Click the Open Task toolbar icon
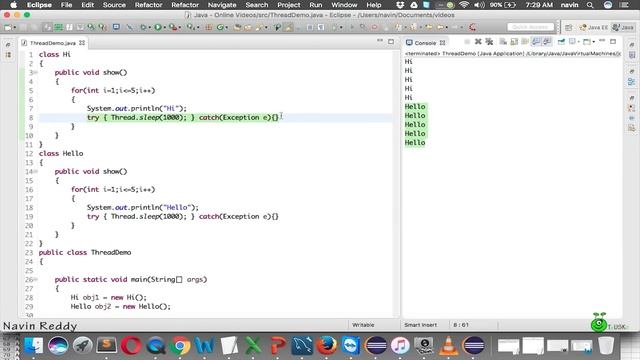Viewport: 640px width, 360px height. click(x=248, y=27)
